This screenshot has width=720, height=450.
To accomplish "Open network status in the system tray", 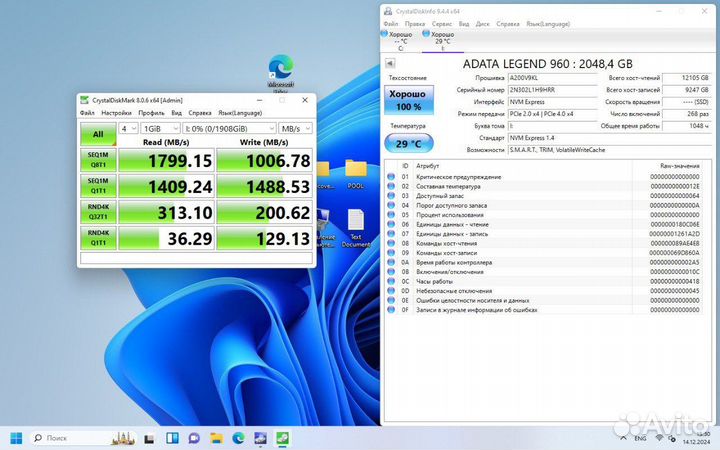I will [659, 439].
